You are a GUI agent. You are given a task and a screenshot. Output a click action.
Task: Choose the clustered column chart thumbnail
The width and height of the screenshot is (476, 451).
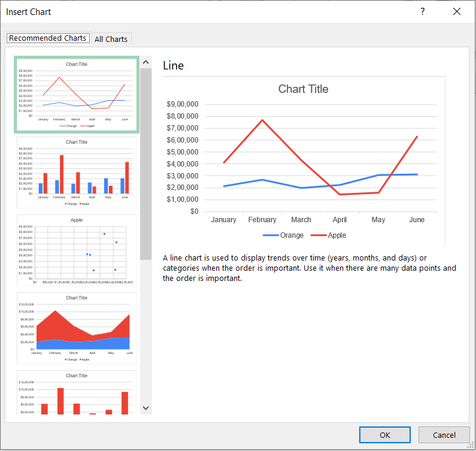click(x=77, y=172)
